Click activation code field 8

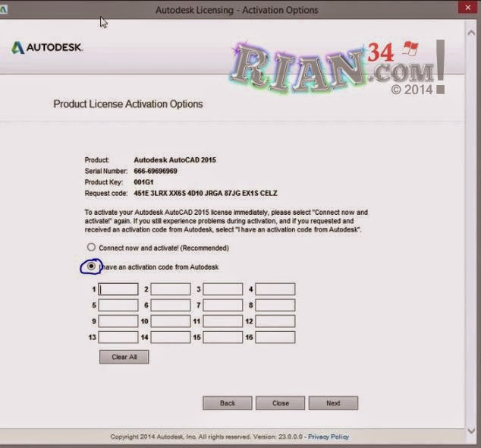pyautogui.click(x=275, y=305)
